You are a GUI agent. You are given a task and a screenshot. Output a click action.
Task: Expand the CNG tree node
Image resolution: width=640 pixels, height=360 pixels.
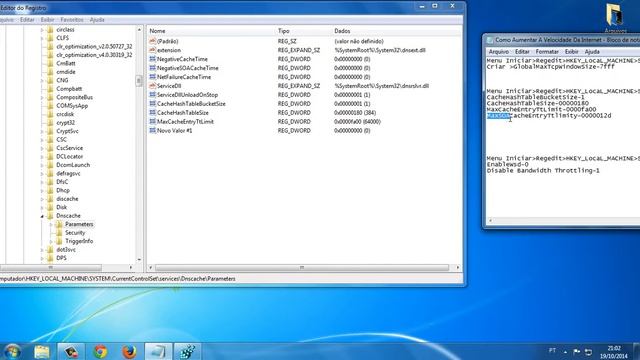click(x=42, y=80)
